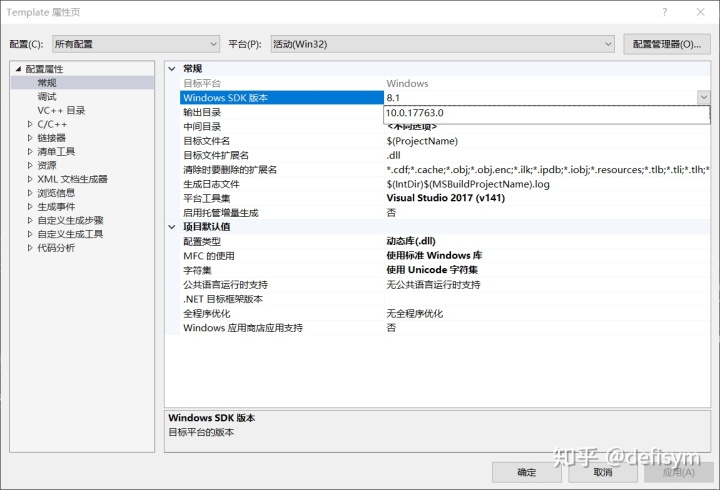The height and width of the screenshot is (490, 720).
Task: Click the 确定 button
Action: 527,472
